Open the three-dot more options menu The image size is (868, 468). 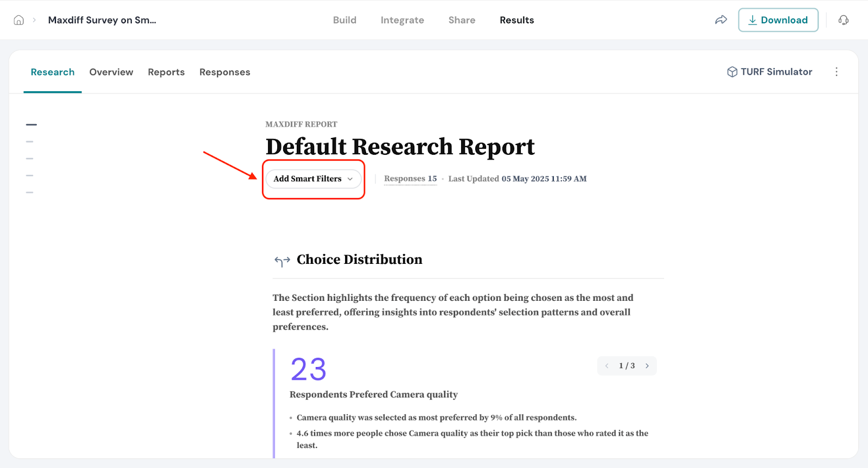[x=836, y=72]
